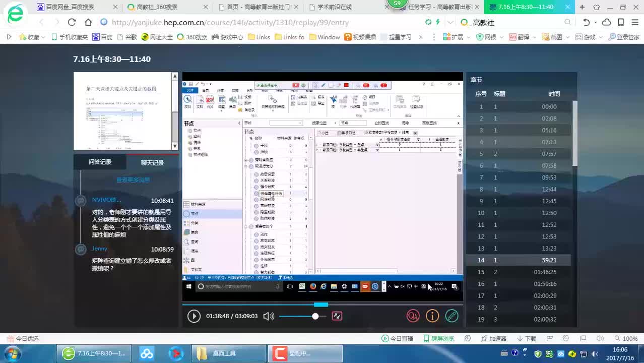Open the Links bookmark folder

tap(259, 37)
